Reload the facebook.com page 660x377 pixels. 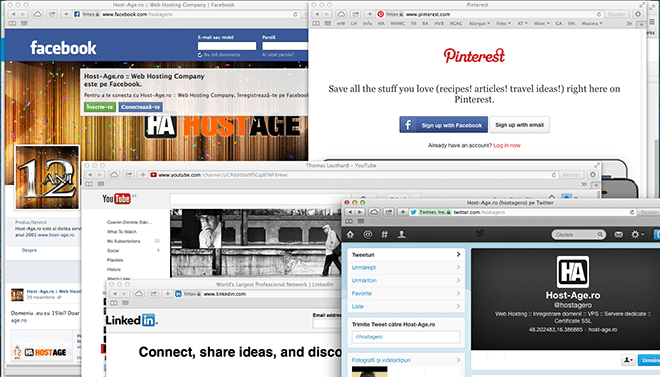295,14
